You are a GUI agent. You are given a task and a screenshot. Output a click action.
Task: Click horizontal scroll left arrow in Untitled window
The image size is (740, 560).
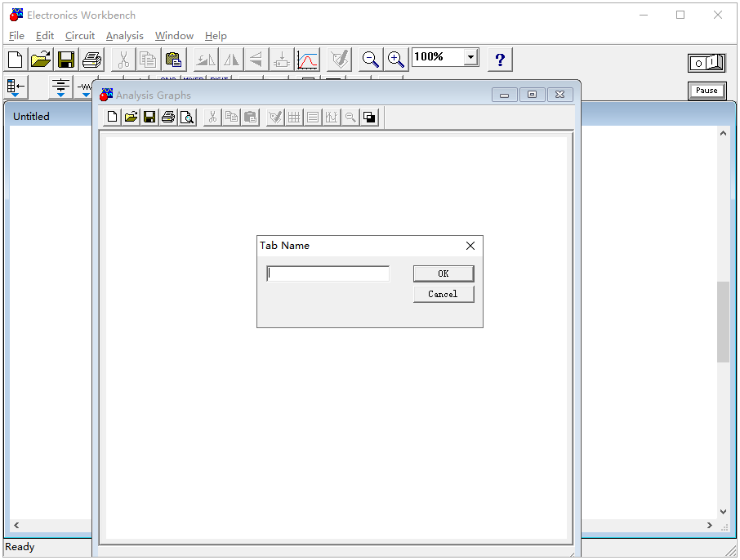click(x=16, y=525)
